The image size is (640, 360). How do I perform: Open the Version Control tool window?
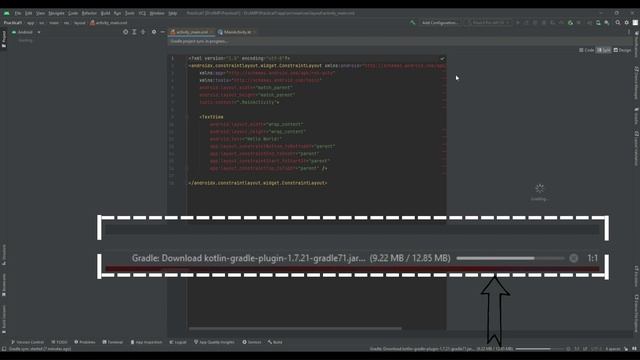27,342
